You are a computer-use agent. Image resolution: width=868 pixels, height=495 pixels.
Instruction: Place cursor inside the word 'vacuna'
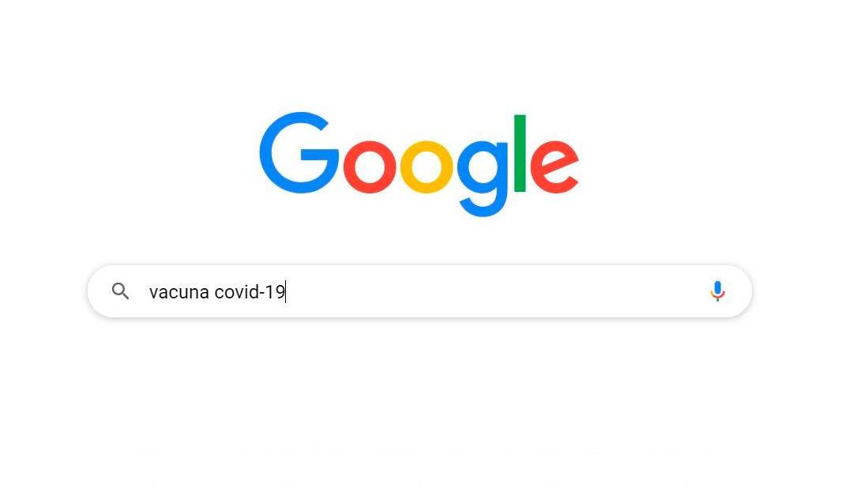(178, 291)
